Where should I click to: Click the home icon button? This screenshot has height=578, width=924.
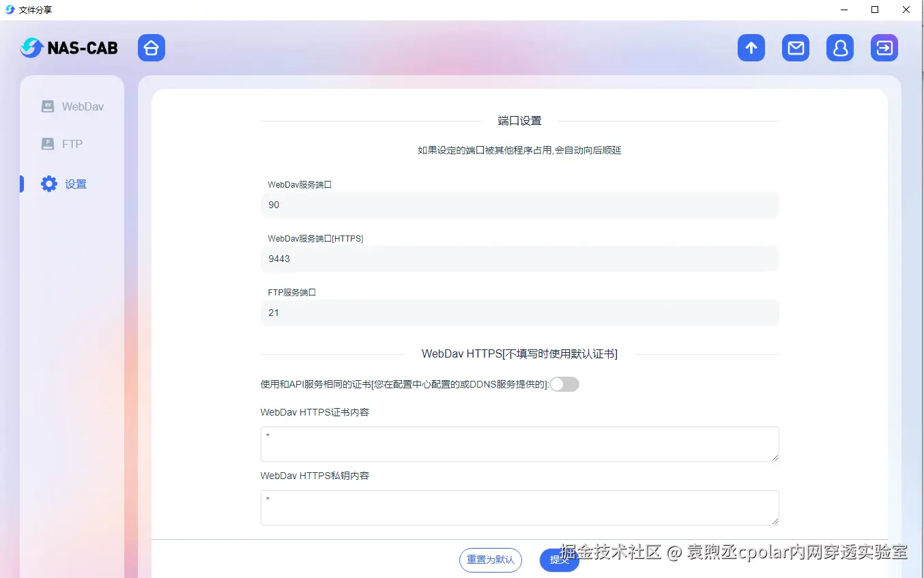coord(151,48)
